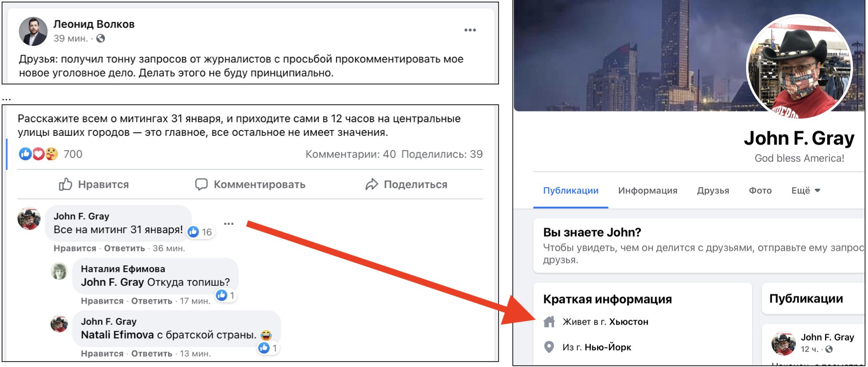This screenshot has width=868, height=367.
Task: Click the house icon beside Живет в г. Хьюстон
Action: click(549, 322)
